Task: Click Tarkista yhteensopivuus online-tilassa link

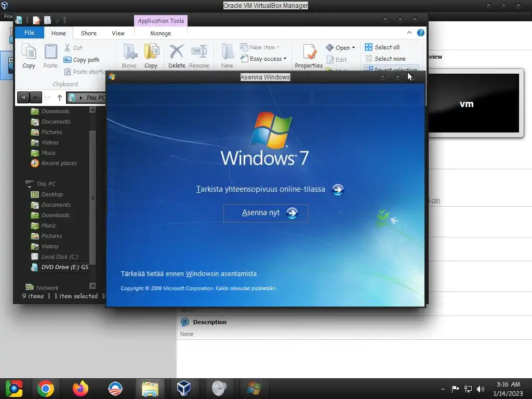Action: pyautogui.click(x=260, y=189)
